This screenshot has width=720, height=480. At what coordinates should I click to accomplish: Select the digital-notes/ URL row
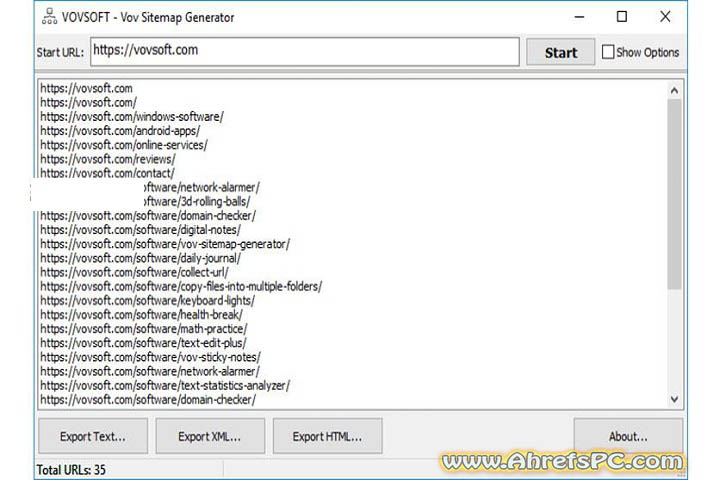141,230
